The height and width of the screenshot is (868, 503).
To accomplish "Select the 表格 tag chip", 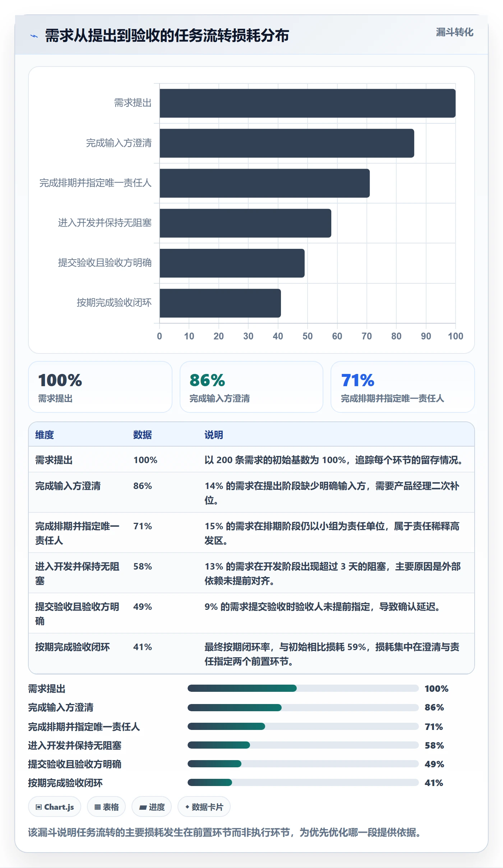I will pos(106,807).
